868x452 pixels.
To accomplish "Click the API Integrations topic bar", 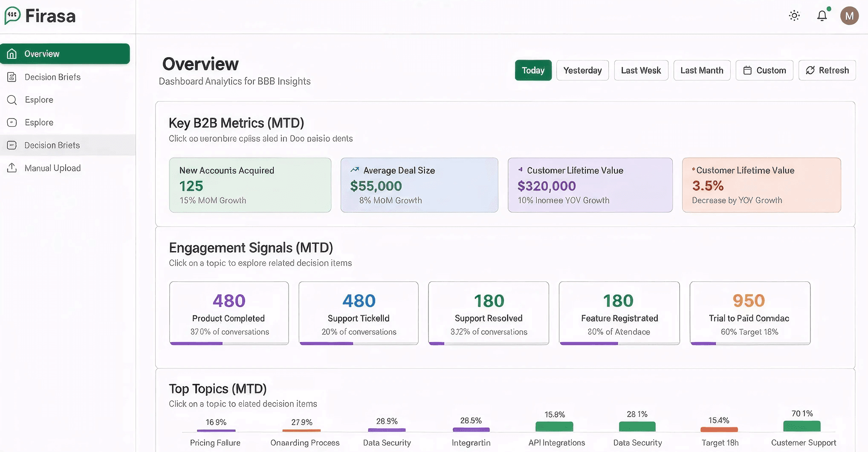I will click(554, 426).
